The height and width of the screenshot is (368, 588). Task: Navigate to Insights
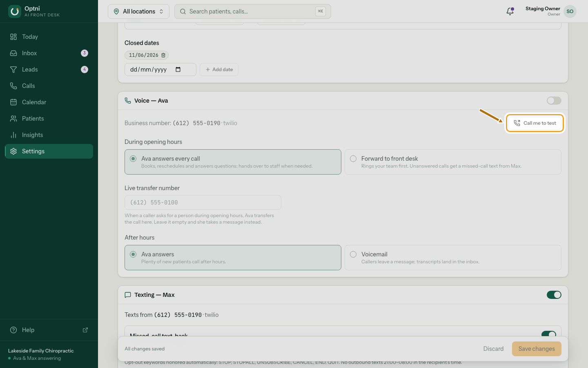pos(49,135)
